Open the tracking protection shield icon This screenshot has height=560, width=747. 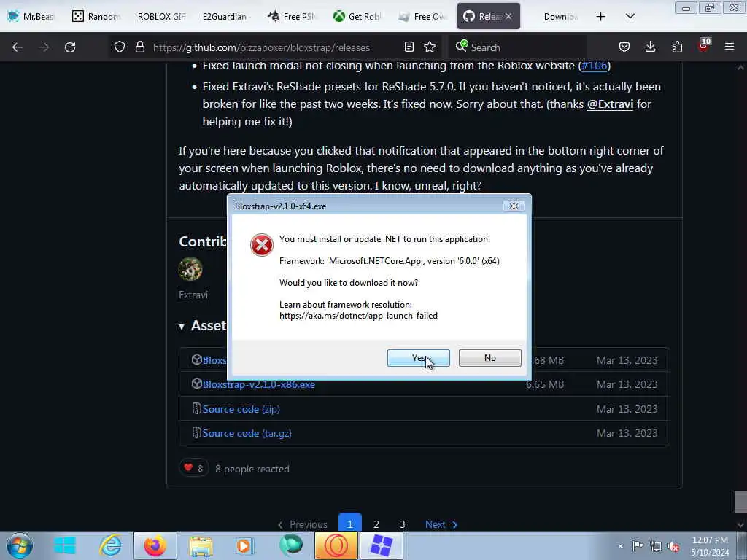tap(120, 47)
